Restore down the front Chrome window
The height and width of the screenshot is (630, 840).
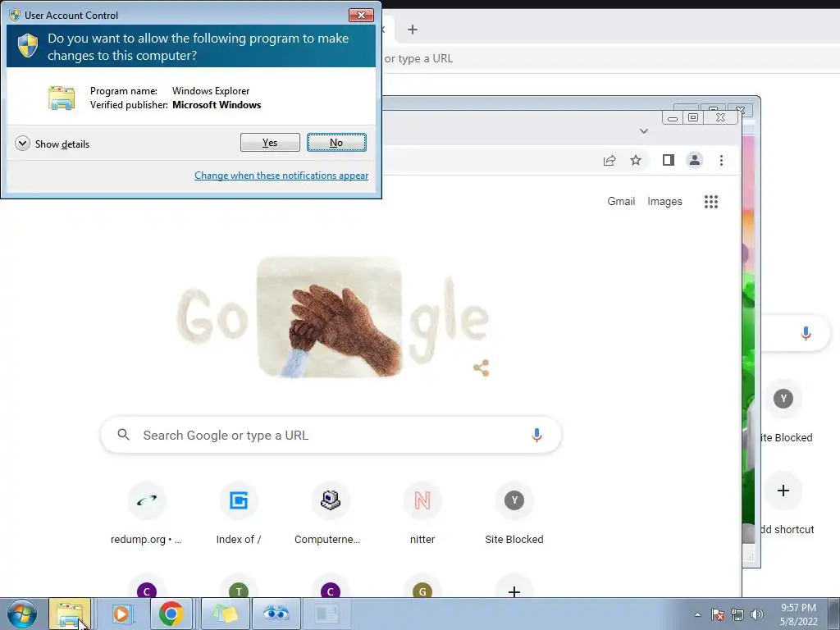click(x=693, y=117)
